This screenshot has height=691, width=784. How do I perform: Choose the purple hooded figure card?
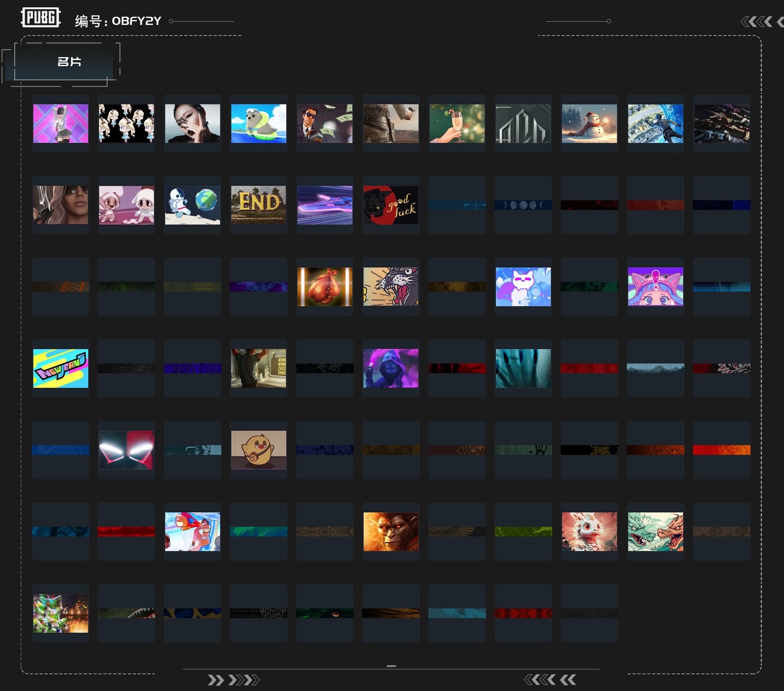(x=391, y=368)
